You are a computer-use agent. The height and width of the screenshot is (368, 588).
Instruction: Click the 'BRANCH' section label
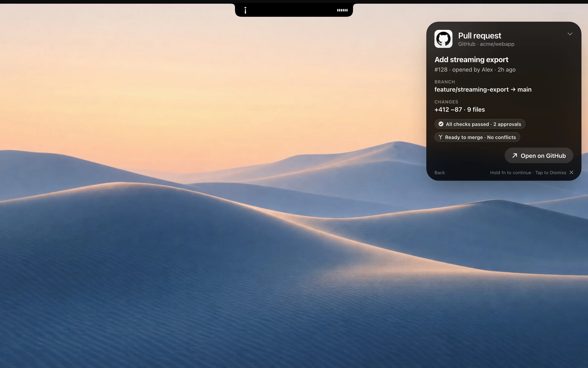[x=444, y=82]
